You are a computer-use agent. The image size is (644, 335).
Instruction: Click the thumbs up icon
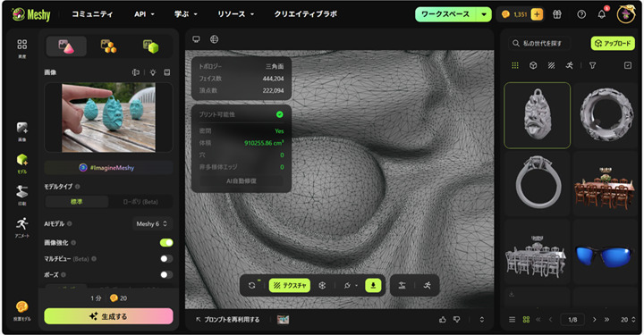click(443, 320)
